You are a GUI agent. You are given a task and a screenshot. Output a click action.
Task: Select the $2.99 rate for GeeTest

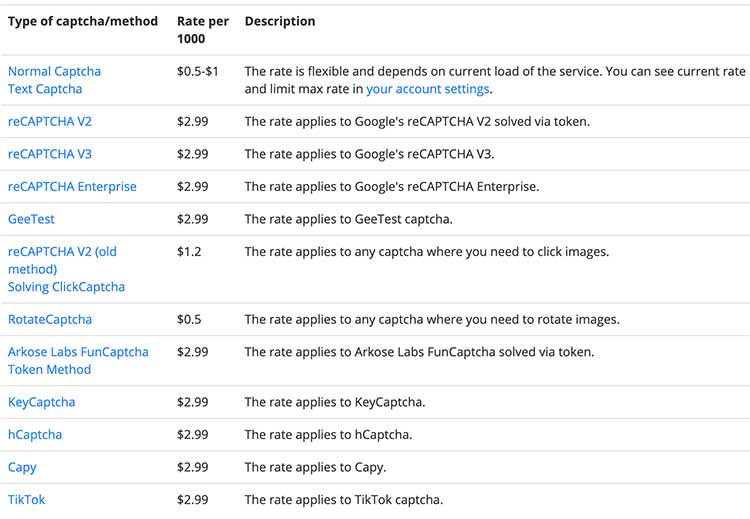[193, 219]
